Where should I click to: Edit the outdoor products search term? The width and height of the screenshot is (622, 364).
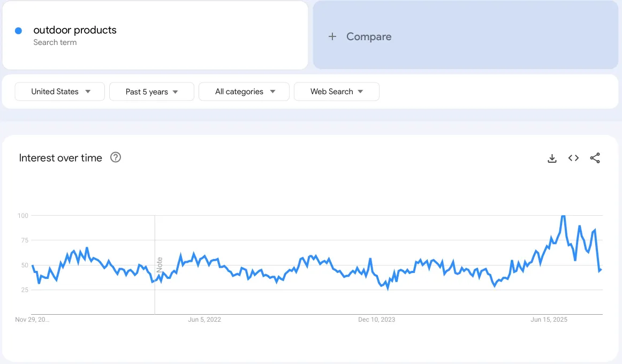coord(75,30)
